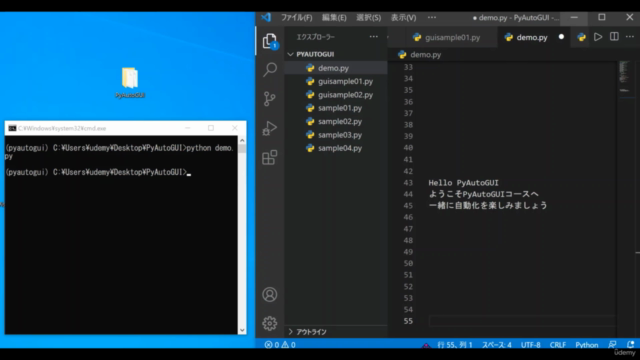The width and height of the screenshot is (640, 360).
Task: Close unsaved demo.py tab via dot
Action: 561,37
